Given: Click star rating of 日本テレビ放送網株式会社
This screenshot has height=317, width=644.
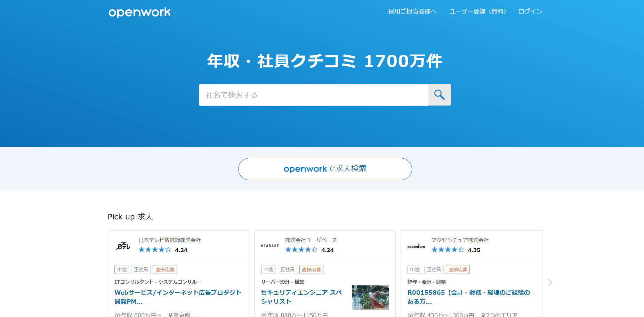Looking at the screenshot, I should point(155,250).
